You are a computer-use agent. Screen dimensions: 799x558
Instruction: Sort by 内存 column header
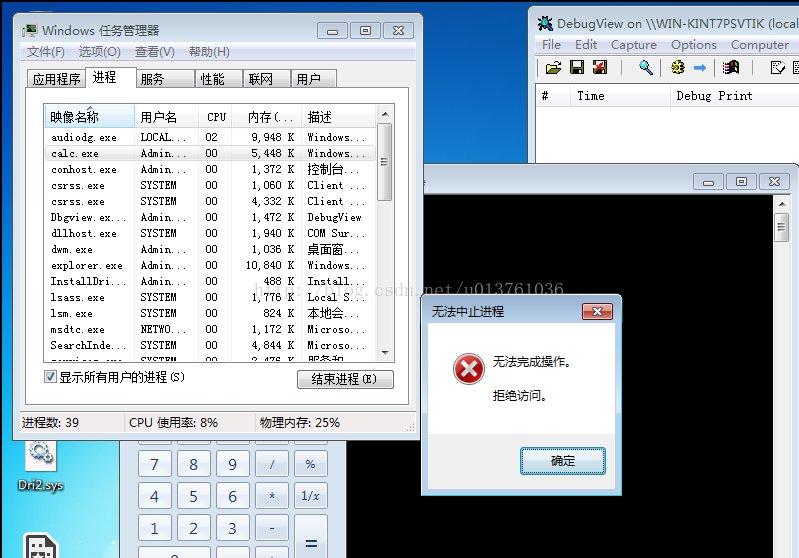(x=268, y=117)
